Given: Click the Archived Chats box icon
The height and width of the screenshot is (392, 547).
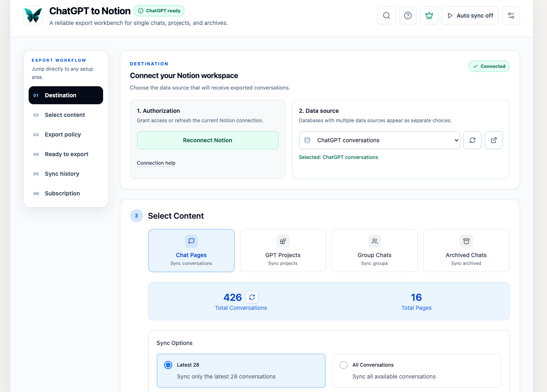Looking at the screenshot, I should (x=466, y=241).
